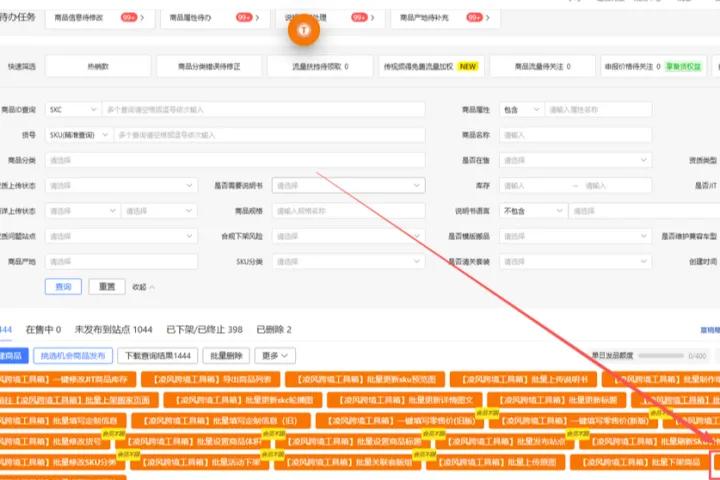Click 批量更新skc轮播图 toolbox button
Viewport: 720px width, 480px height.
click(243, 400)
